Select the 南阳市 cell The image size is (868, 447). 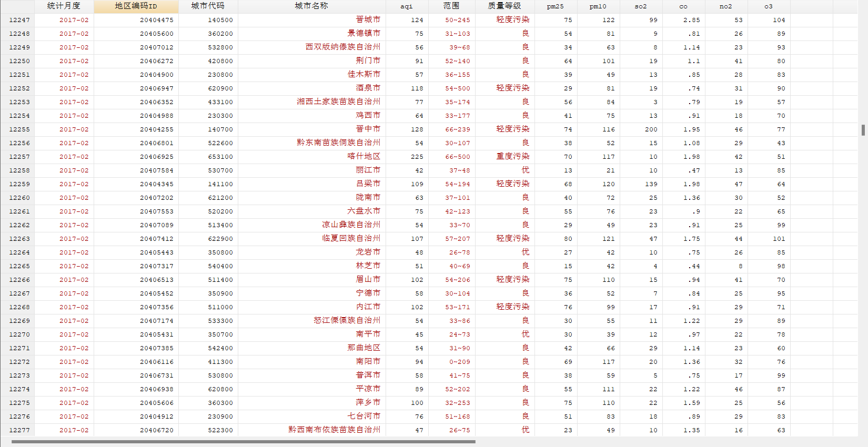tap(312, 362)
